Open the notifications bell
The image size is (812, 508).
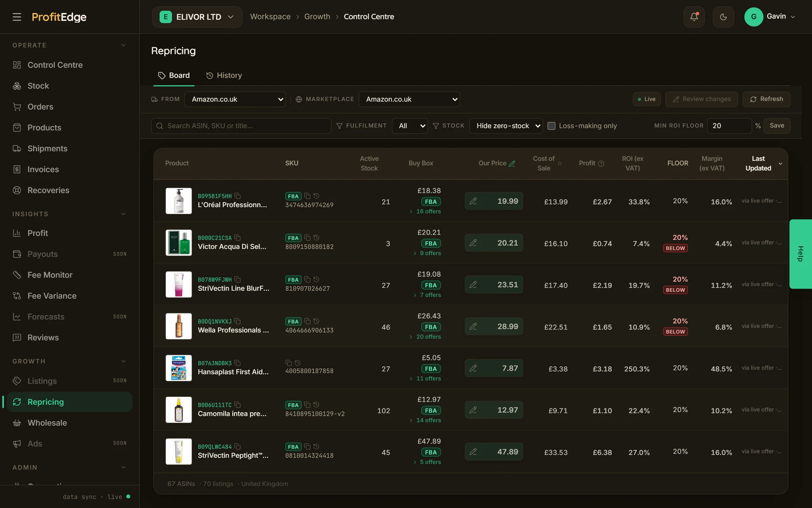[694, 17]
